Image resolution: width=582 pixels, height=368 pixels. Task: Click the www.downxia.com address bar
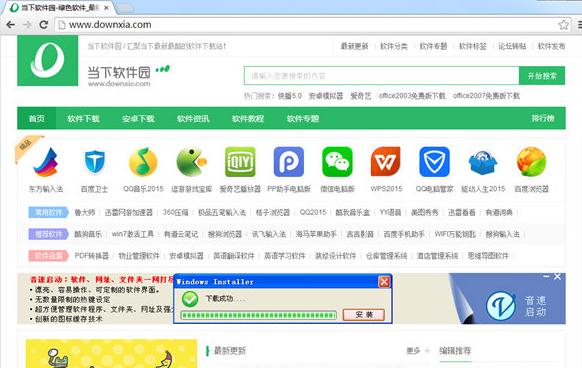(312, 25)
